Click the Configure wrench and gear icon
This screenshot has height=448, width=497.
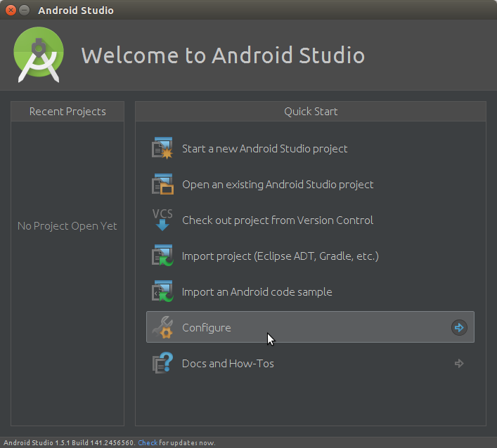162,327
